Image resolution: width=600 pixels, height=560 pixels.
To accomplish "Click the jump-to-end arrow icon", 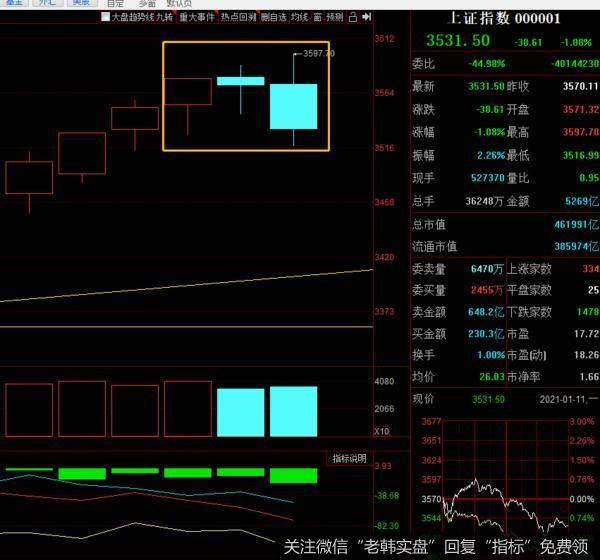I will (x=367, y=17).
